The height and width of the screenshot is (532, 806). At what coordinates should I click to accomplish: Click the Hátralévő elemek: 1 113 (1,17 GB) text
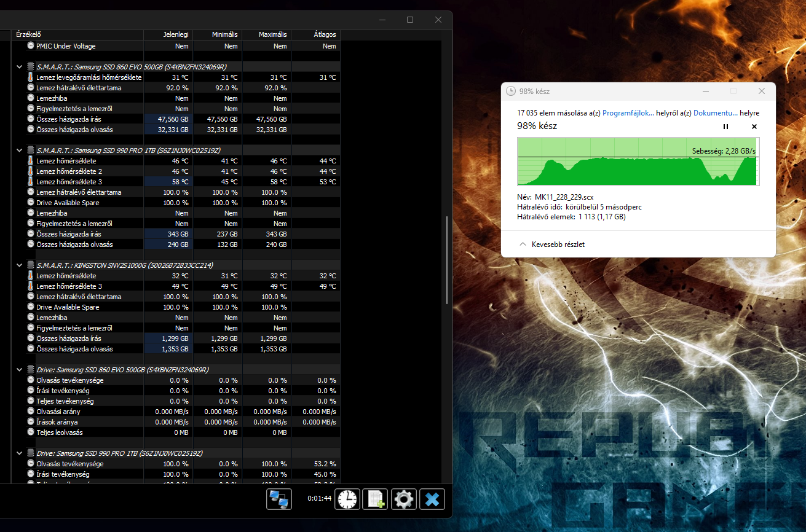pyautogui.click(x=571, y=217)
